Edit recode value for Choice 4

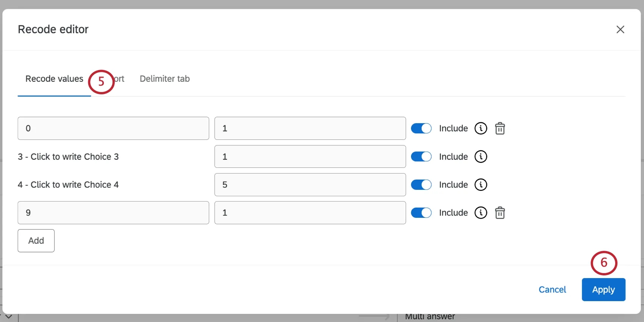click(x=310, y=184)
